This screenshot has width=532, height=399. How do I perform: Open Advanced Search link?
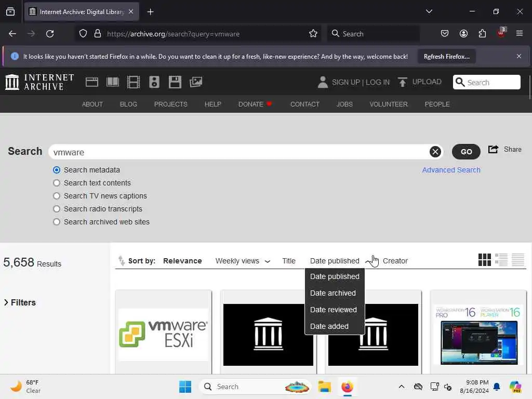[451, 170]
